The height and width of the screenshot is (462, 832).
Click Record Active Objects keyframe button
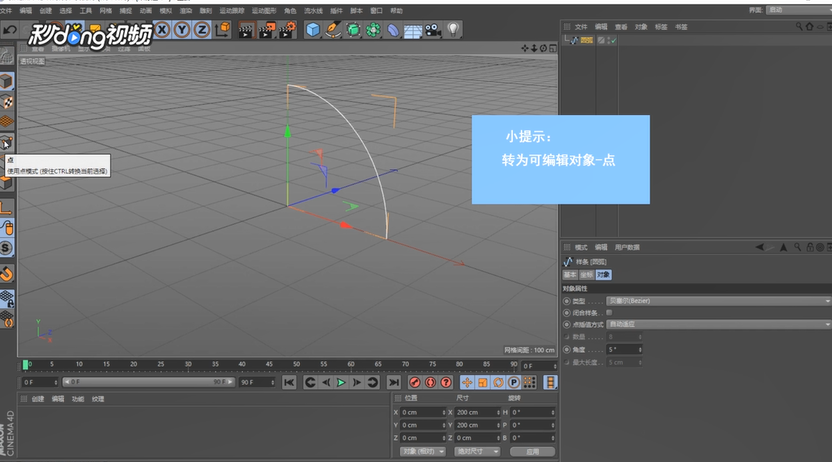click(415, 382)
